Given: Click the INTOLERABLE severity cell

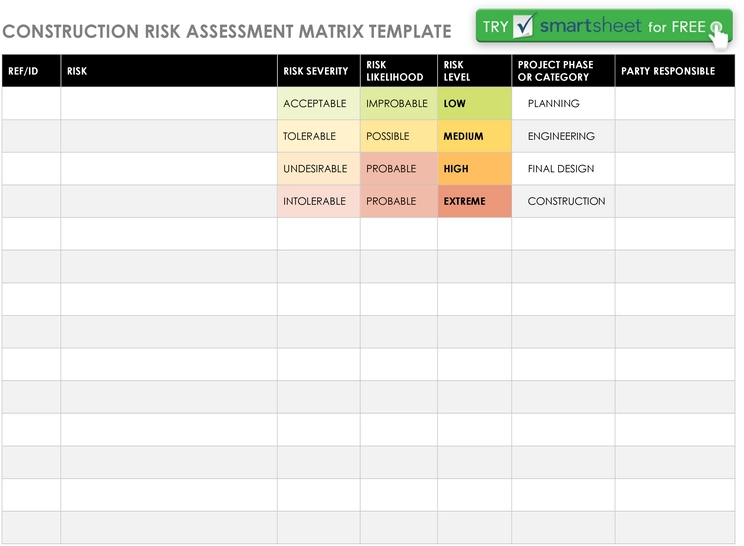Looking at the screenshot, I should [319, 201].
